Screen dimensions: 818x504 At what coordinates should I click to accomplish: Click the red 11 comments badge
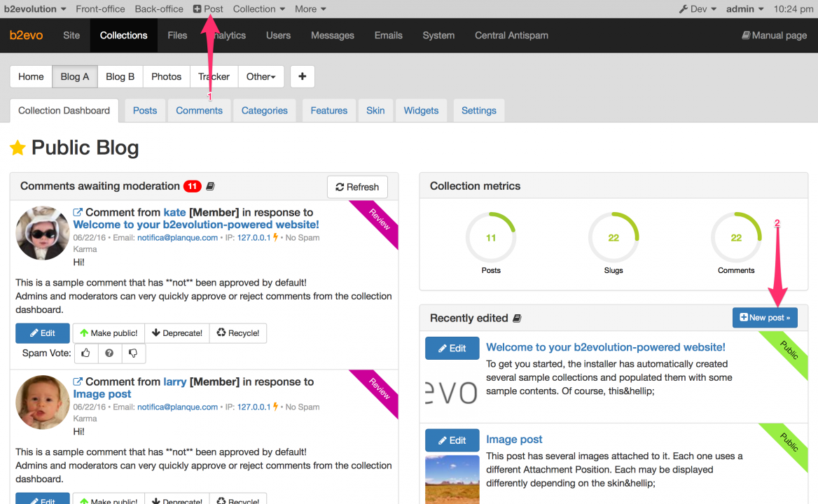[x=193, y=186]
